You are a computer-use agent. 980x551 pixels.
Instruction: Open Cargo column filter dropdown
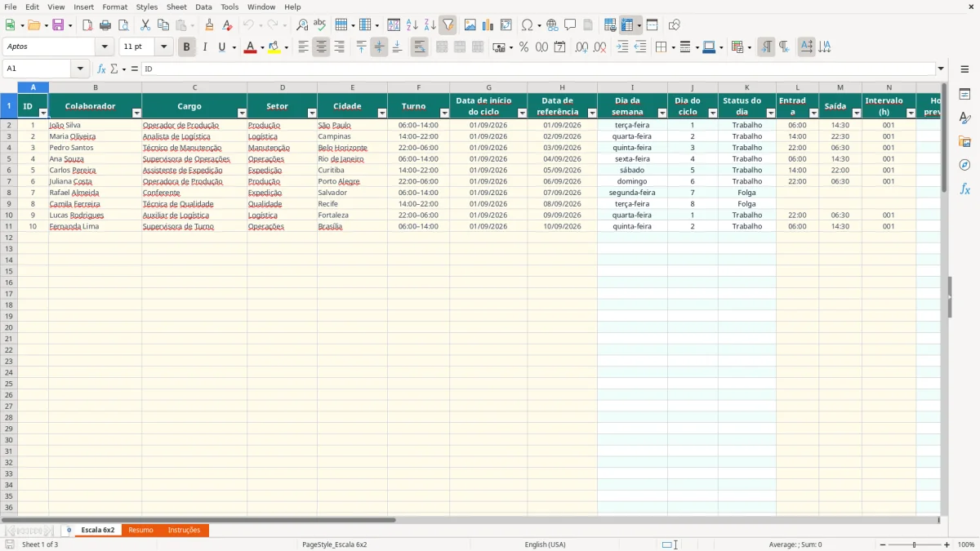point(242,113)
